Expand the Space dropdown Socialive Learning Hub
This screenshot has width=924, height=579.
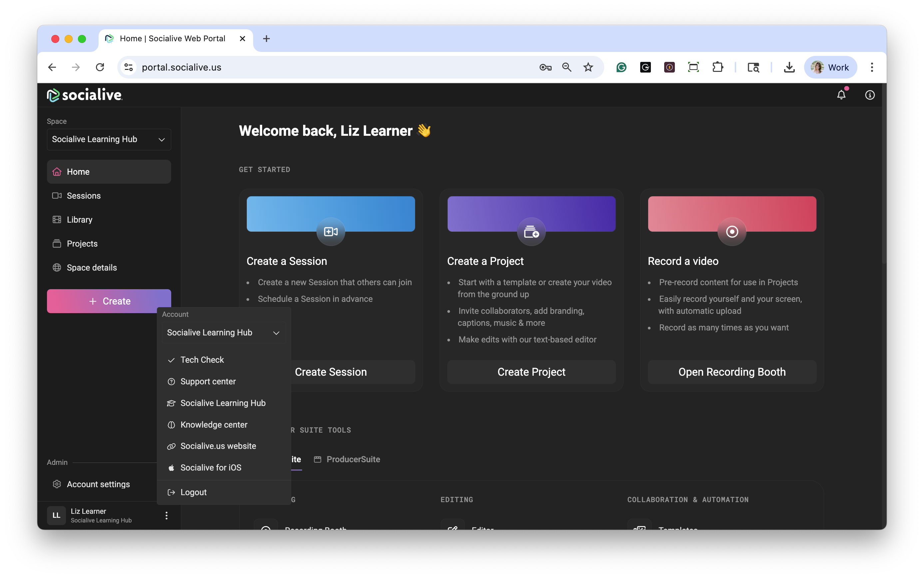tap(109, 139)
